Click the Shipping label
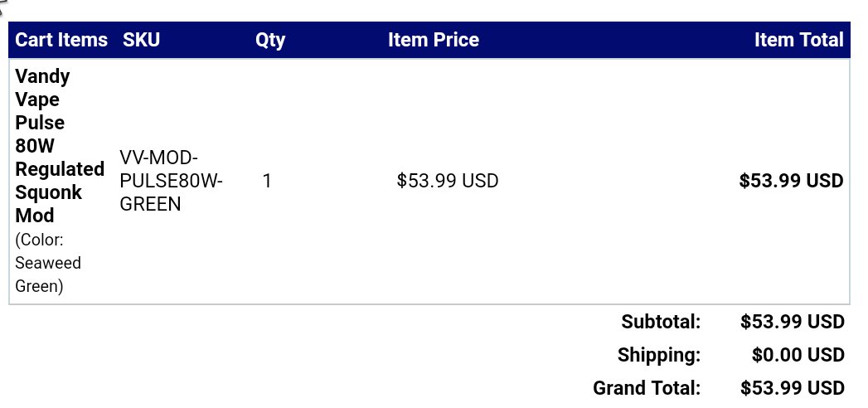 click(x=659, y=355)
